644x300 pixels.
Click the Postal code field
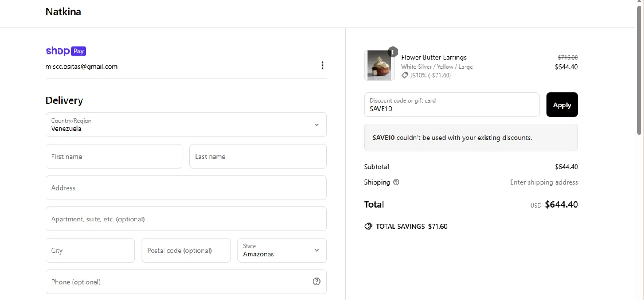(186, 250)
